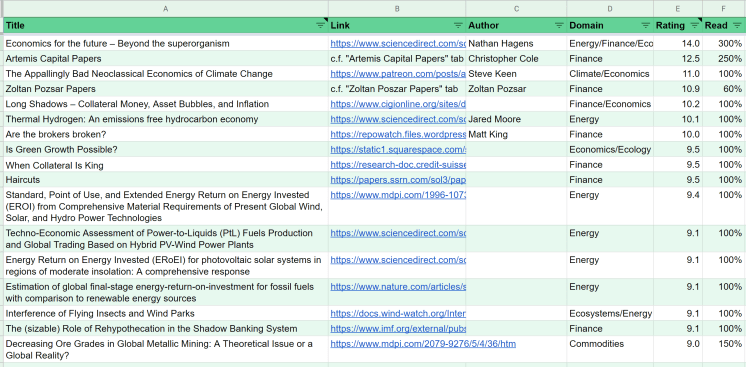Select cell 'Economics for the future – Beyond the superorganism'
The image size is (746, 367).
[x=166, y=43]
